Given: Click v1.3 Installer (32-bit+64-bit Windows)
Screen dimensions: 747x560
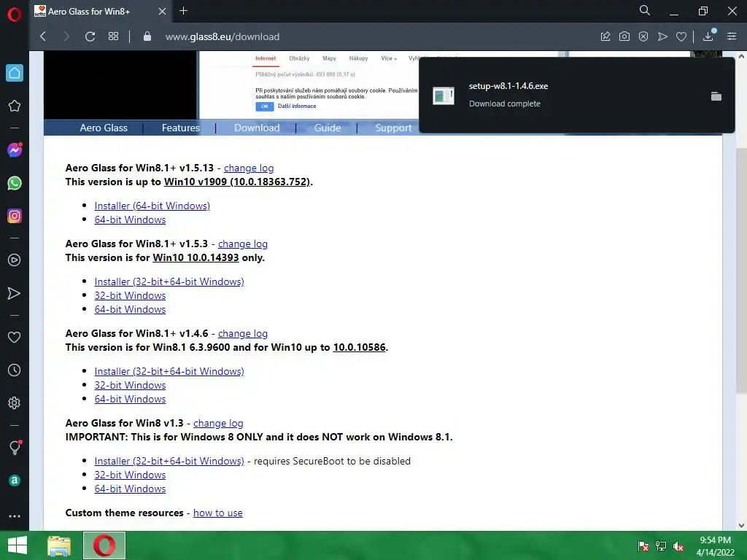Looking at the screenshot, I should (169, 461).
